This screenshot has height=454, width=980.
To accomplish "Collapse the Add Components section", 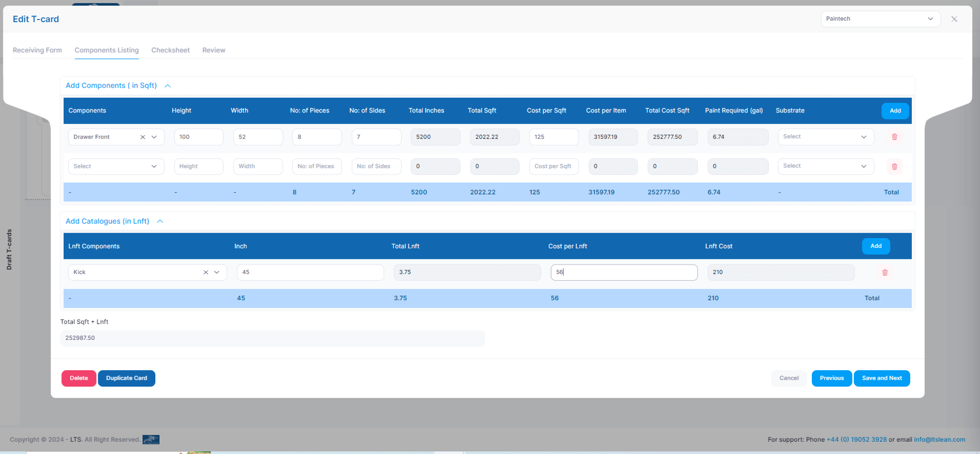I will (x=168, y=86).
